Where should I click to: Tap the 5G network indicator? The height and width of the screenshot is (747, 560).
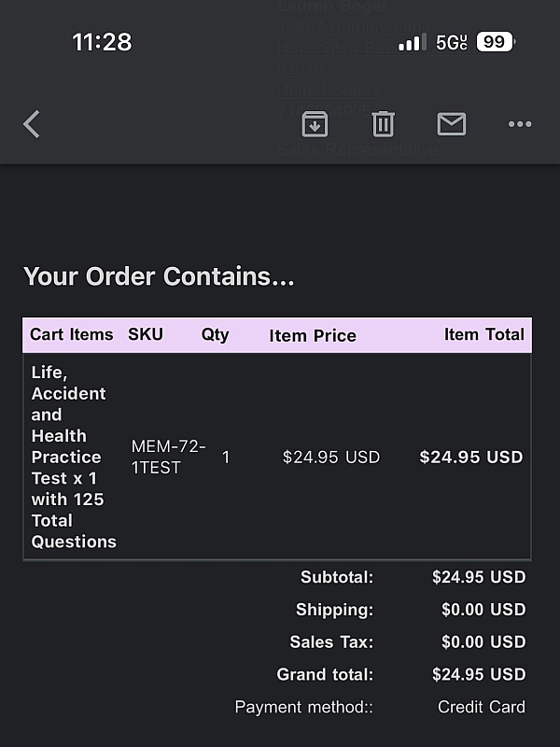click(451, 42)
